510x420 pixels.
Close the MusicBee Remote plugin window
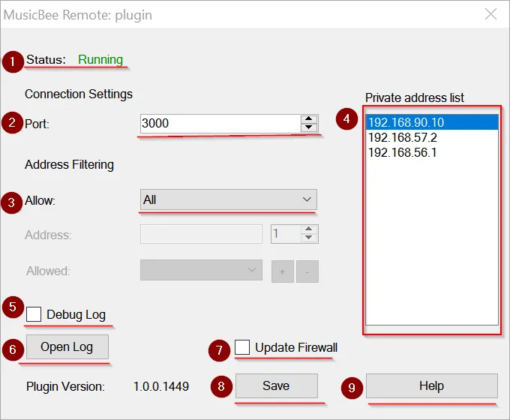point(490,14)
